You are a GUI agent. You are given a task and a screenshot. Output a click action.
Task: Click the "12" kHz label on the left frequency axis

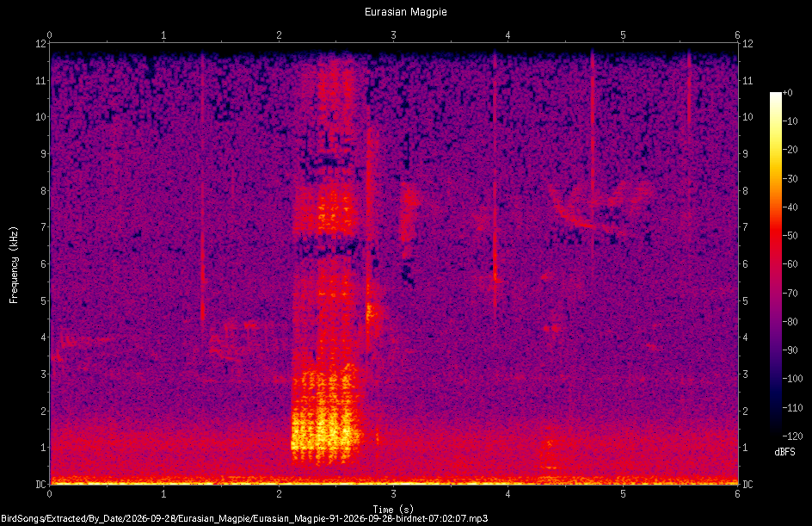(x=40, y=44)
